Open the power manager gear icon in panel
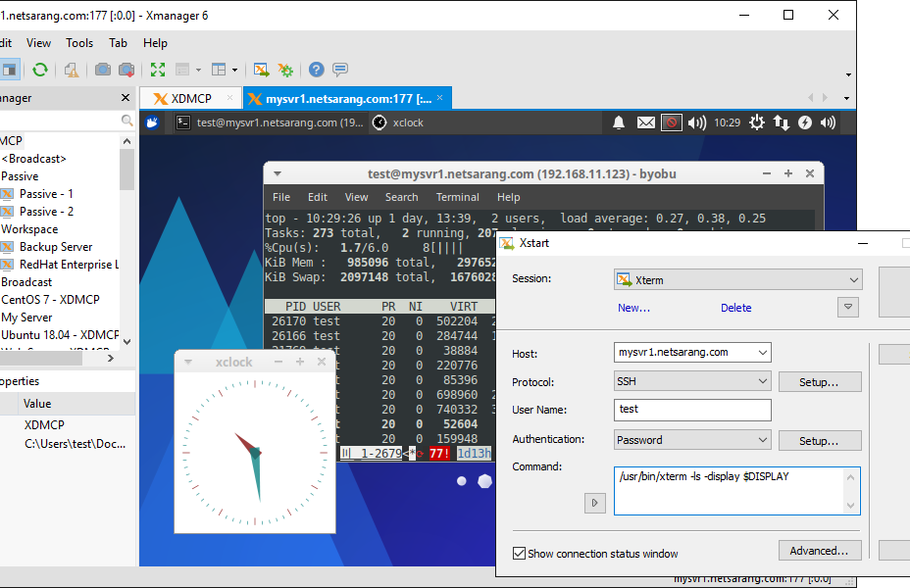910x588 pixels. point(757,122)
